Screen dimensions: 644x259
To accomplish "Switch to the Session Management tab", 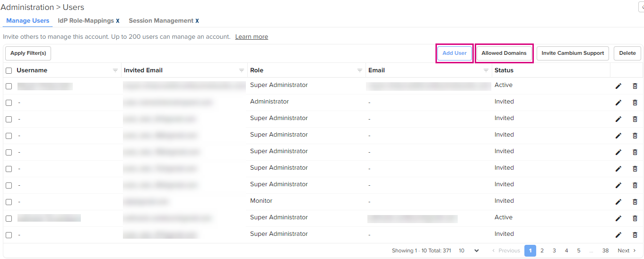I will coord(161,21).
